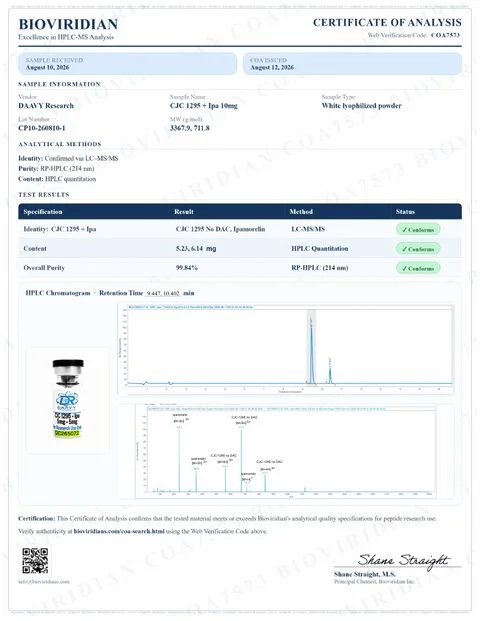This screenshot has width=480, height=621.
Task: Click the BIOVIRIDIAN logo heading
Action: tap(68, 24)
